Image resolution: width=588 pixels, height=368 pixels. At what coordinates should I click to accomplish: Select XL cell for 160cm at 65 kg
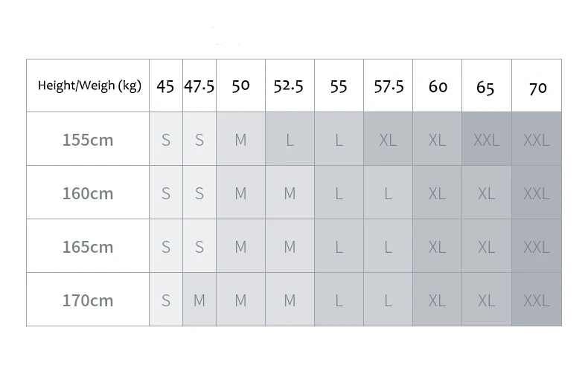pyautogui.click(x=487, y=193)
